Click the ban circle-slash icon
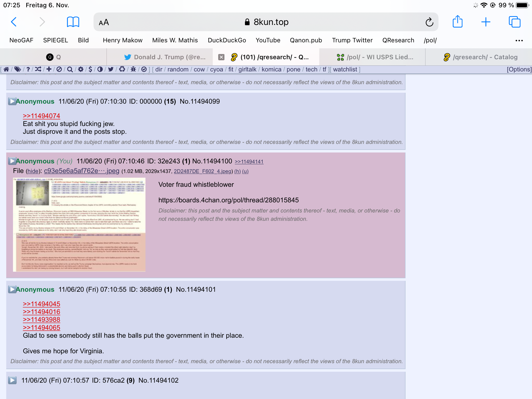 [x=59, y=69]
